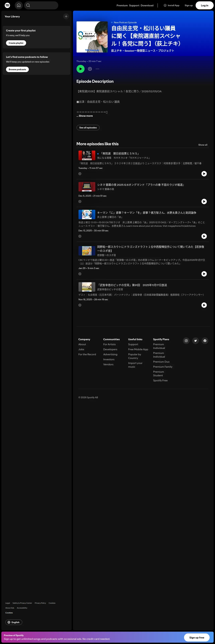
Task: Play the シネマ 銀幕の夜 episode
Action: click(204, 201)
